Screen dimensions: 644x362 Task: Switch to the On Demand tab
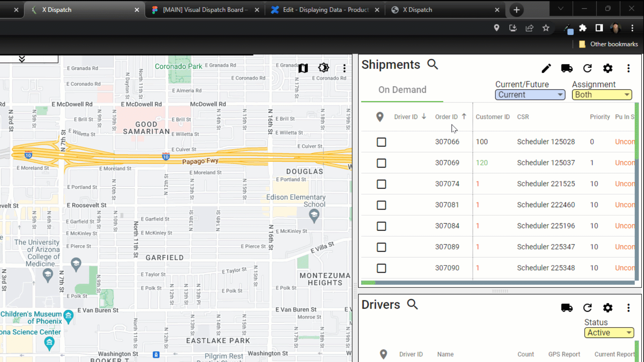click(402, 90)
